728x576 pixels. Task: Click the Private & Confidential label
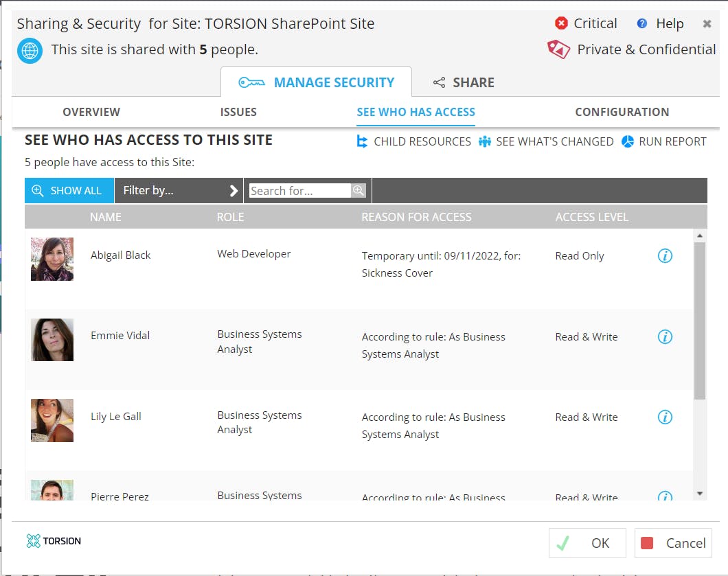[632, 49]
